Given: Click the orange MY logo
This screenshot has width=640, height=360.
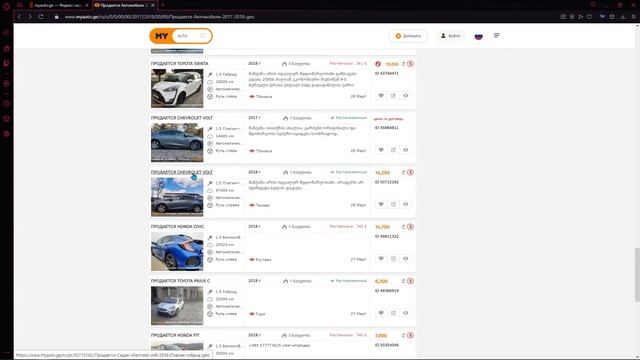Looking at the screenshot, I should [x=161, y=36].
